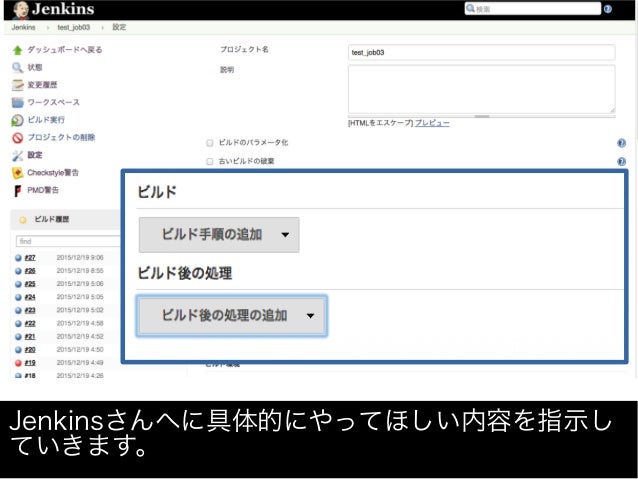This screenshot has height=479, width=638.
Task: Toggle 古いビルドの破棄 checkbox
Action: pos(210,162)
